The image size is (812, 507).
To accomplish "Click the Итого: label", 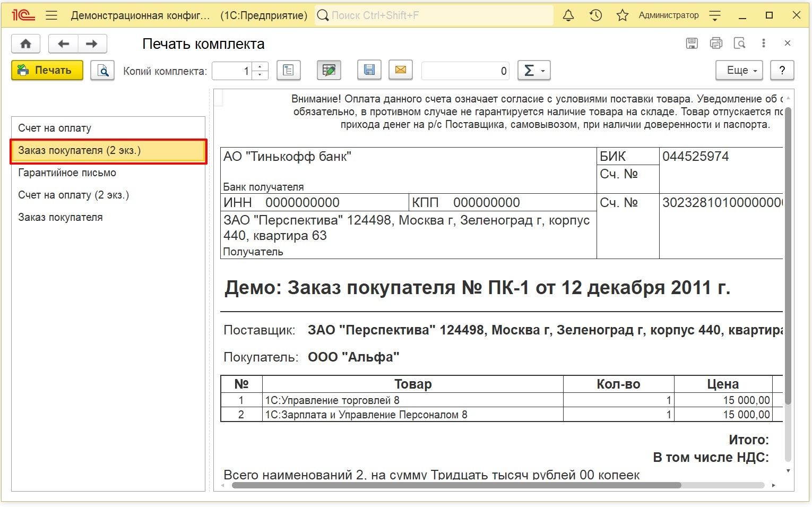I will [748, 440].
